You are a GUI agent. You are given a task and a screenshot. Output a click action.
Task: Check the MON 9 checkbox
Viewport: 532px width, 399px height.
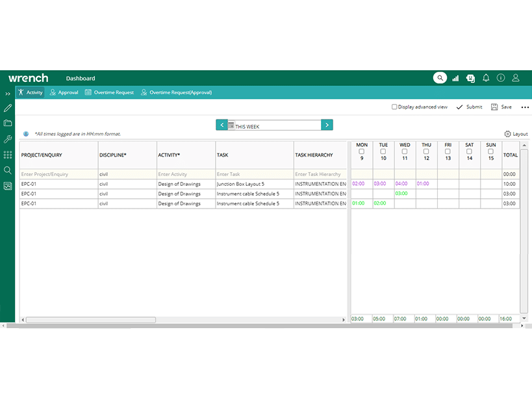(362, 151)
